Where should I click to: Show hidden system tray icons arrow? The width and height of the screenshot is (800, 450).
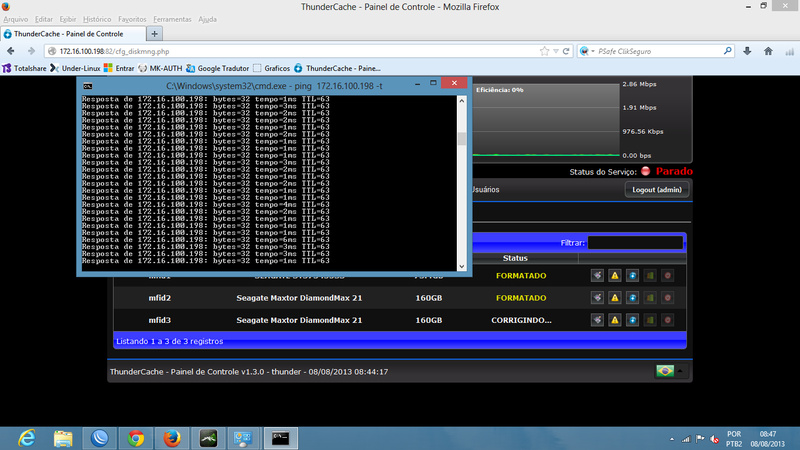(672, 439)
